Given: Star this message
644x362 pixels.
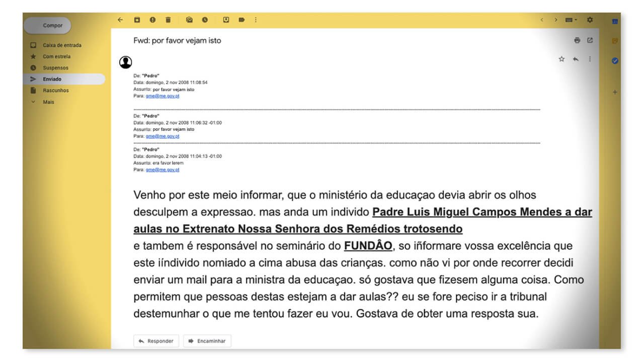Looking at the screenshot, I should point(561,59).
